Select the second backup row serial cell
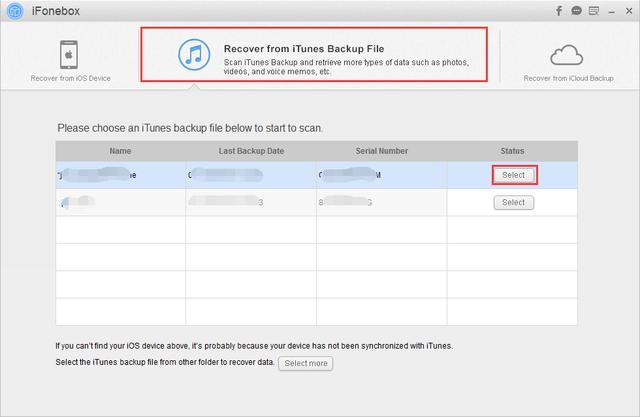The width and height of the screenshot is (640, 417). coord(381,202)
